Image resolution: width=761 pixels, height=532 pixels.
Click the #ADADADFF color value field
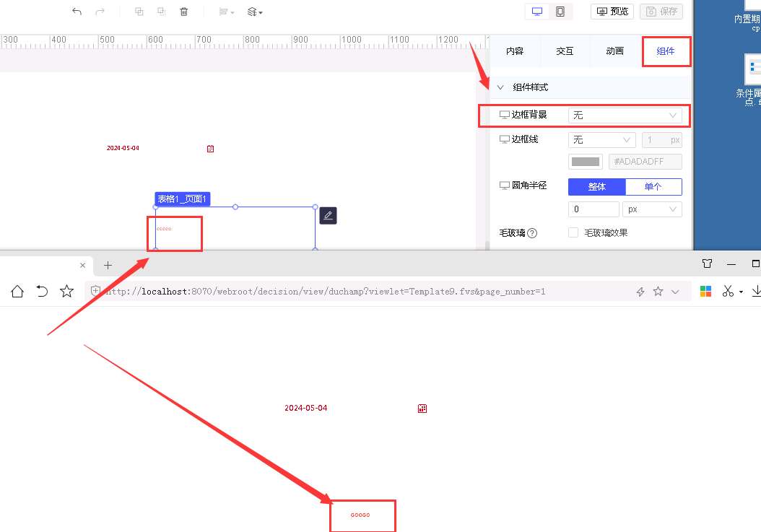pyautogui.click(x=645, y=162)
